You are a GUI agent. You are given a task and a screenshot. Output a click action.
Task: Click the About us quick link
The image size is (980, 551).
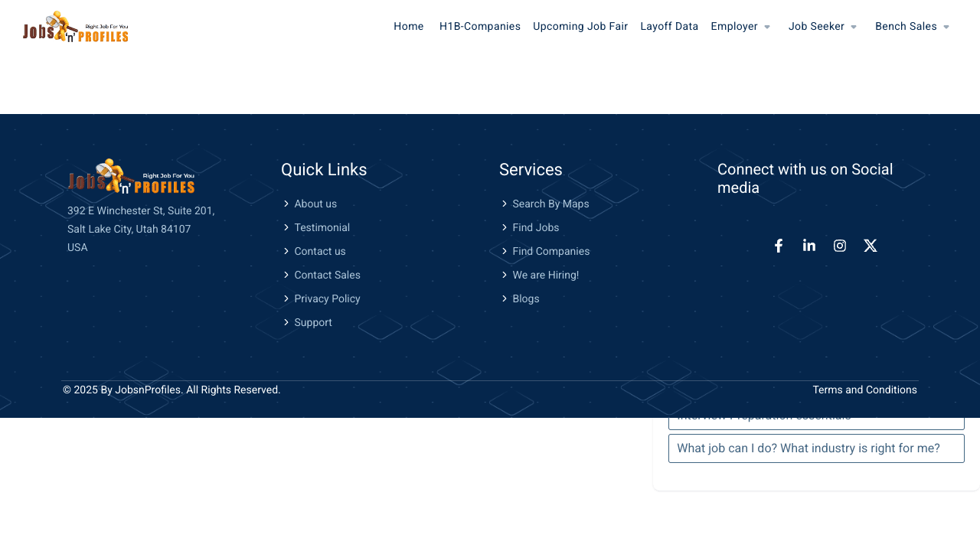[x=315, y=204]
